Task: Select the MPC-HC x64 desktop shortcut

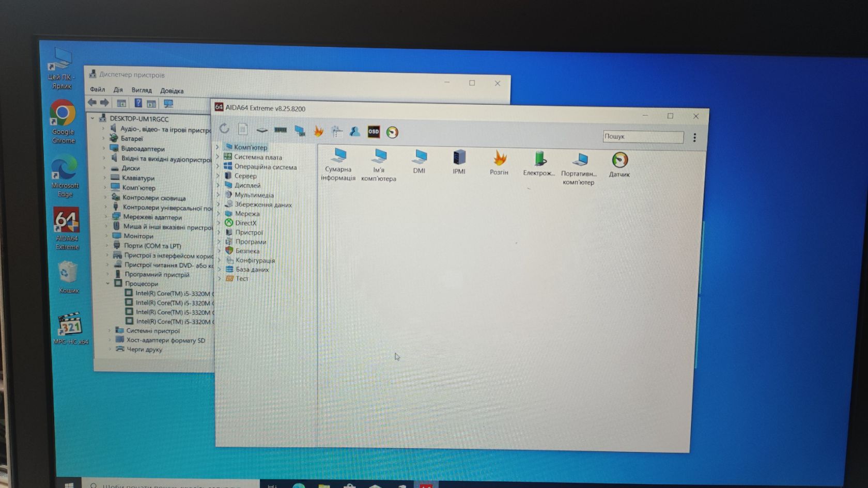Action: coord(70,328)
